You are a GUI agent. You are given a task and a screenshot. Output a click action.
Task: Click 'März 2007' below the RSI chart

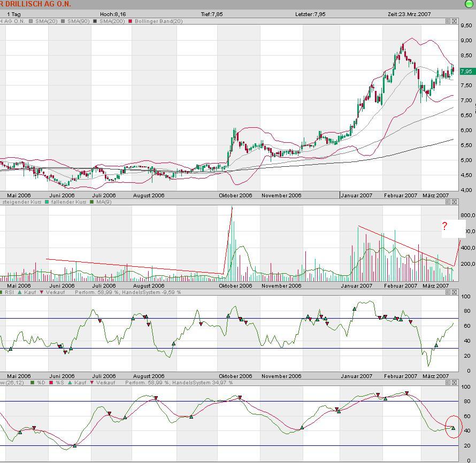(x=436, y=376)
